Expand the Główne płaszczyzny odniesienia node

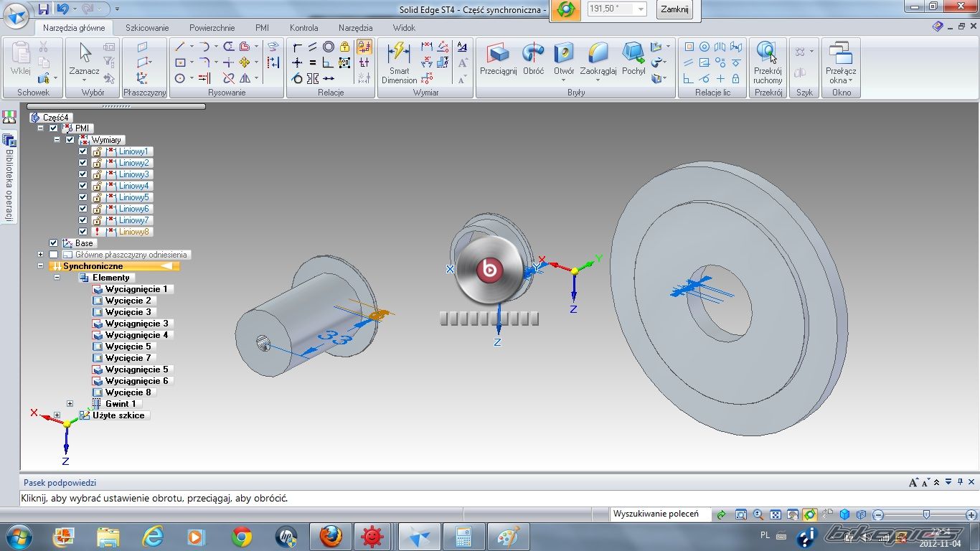pyautogui.click(x=41, y=255)
